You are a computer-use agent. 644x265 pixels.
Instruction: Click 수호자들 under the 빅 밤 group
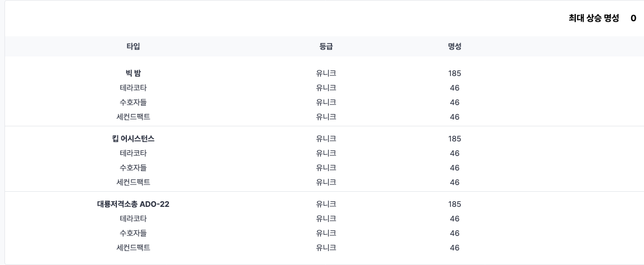tap(133, 102)
